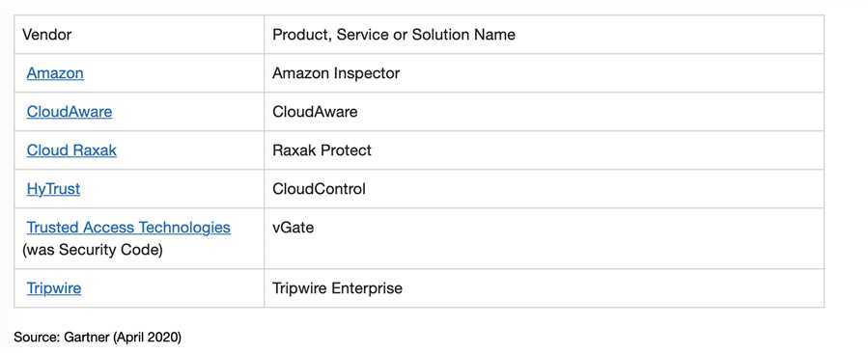Click the word Gartner in the source caption
The image size is (868, 353).
pos(87,337)
